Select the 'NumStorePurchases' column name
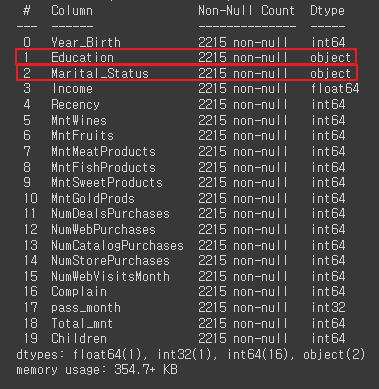 [x=110, y=261]
